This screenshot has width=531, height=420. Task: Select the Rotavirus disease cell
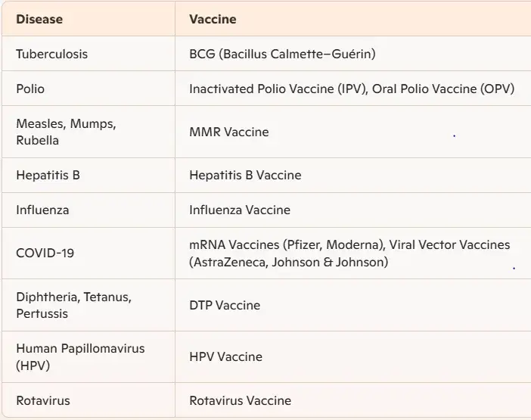88,400
